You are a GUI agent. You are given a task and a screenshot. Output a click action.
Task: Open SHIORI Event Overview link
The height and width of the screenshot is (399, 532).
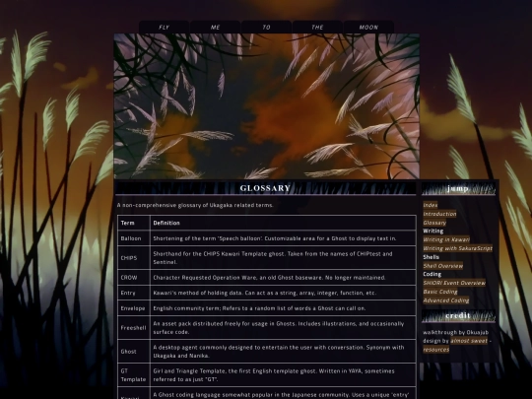coord(454,283)
